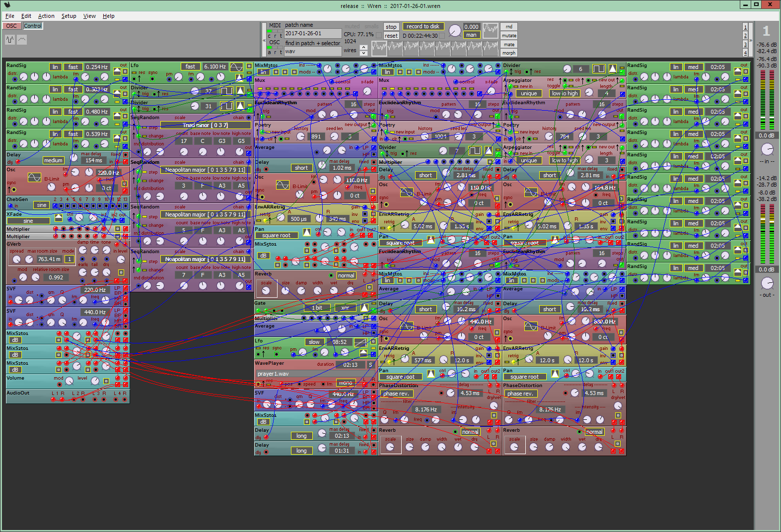Screen dimensions: 781x532
Task: Open the Action menu
Action: pyautogui.click(x=46, y=16)
